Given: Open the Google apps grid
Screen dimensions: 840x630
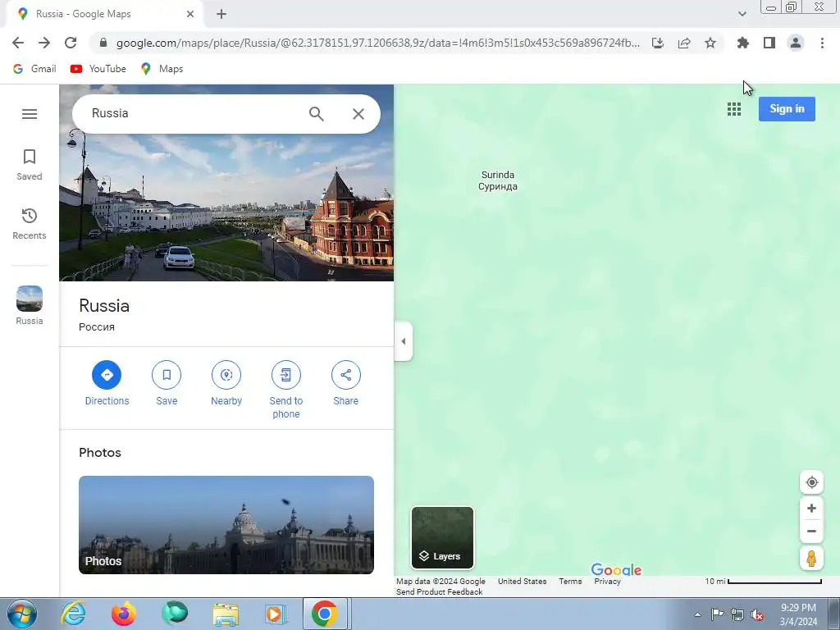Looking at the screenshot, I should [x=734, y=109].
